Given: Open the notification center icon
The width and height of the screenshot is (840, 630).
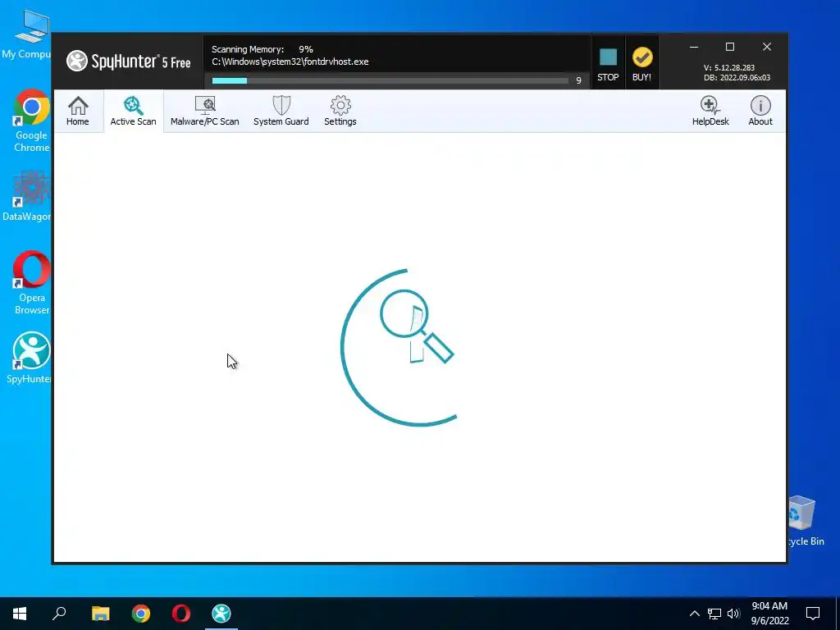Looking at the screenshot, I should pos(813,614).
